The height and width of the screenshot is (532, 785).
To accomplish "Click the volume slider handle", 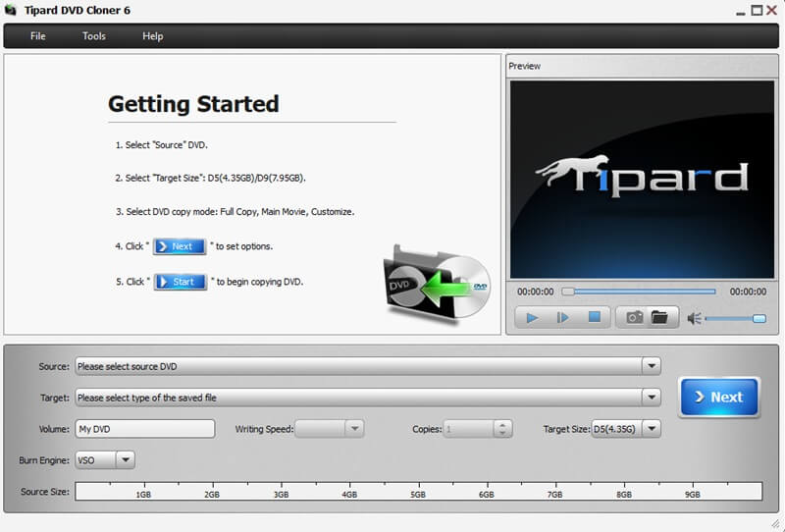I will [x=759, y=318].
